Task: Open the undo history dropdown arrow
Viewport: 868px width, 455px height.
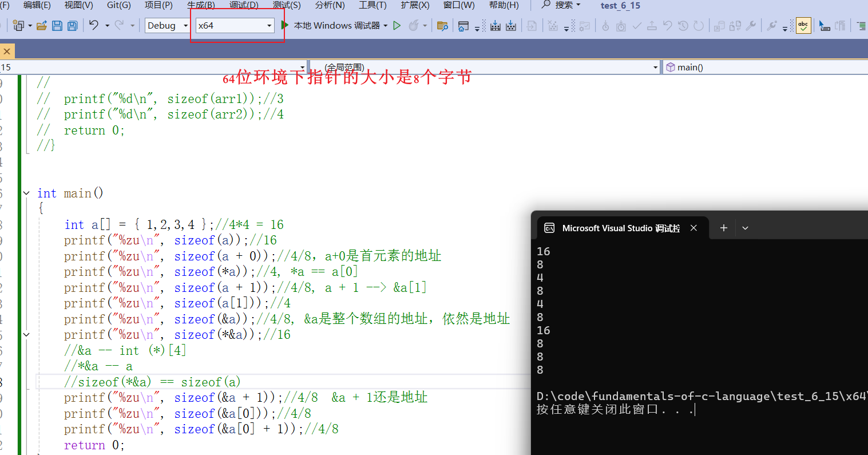Action: tap(107, 26)
